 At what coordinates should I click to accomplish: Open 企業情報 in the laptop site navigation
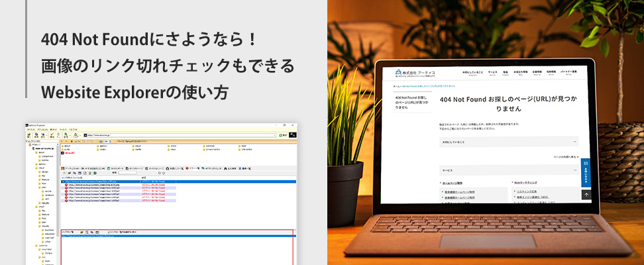(x=537, y=73)
